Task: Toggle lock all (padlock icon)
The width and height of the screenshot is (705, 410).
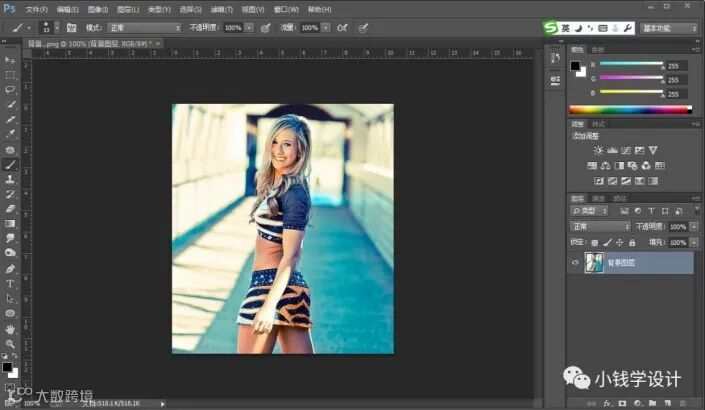Action: click(x=632, y=243)
